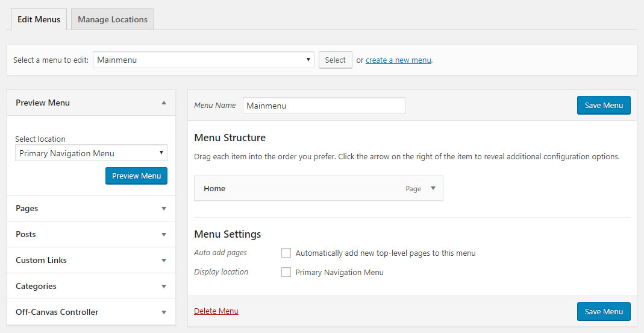
Task: Follow the create a new menu link
Action: point(398,60)
